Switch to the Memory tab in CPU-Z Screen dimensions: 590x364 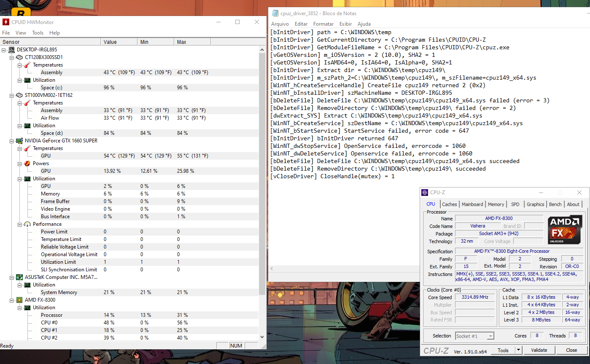pyautogui.click(x=496, y=204)
